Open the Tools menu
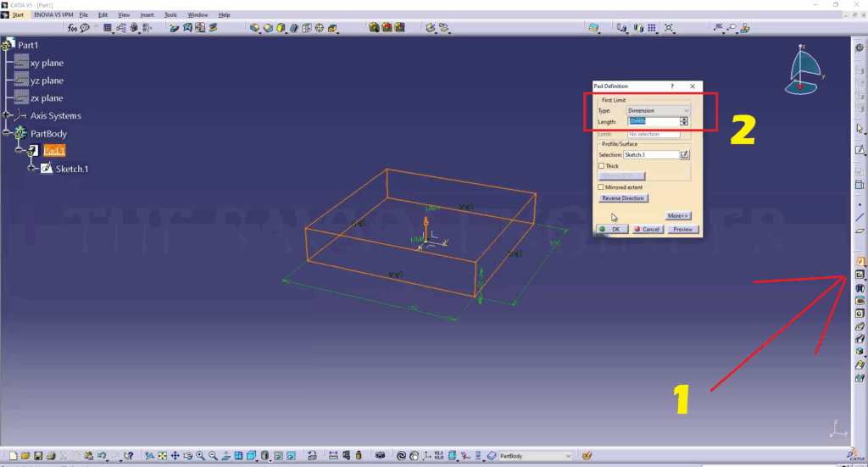 (170, 14)
